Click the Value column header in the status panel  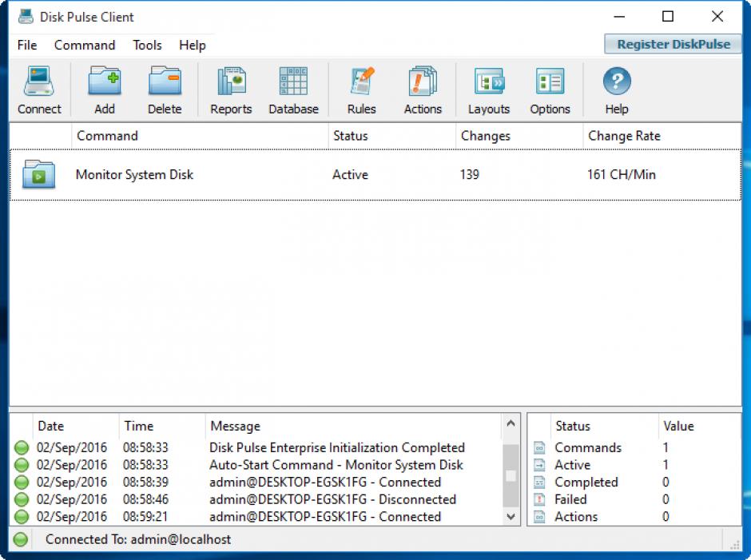pyautogui.click(x=699, y=426)
